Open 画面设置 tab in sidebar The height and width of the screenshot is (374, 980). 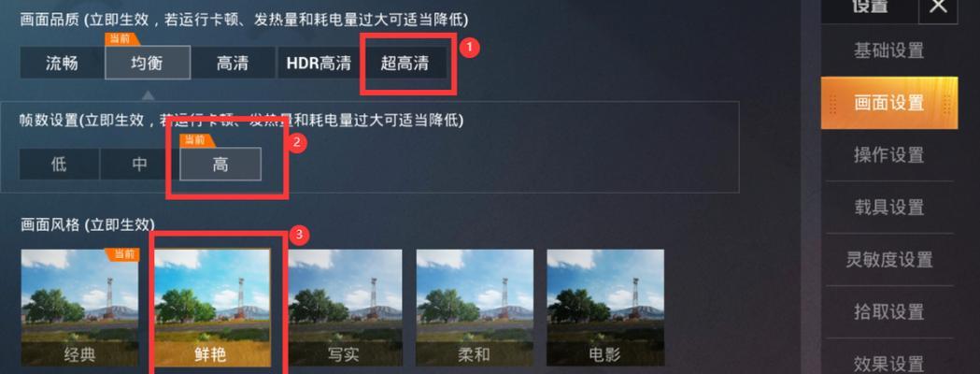[x=888, y=103]
